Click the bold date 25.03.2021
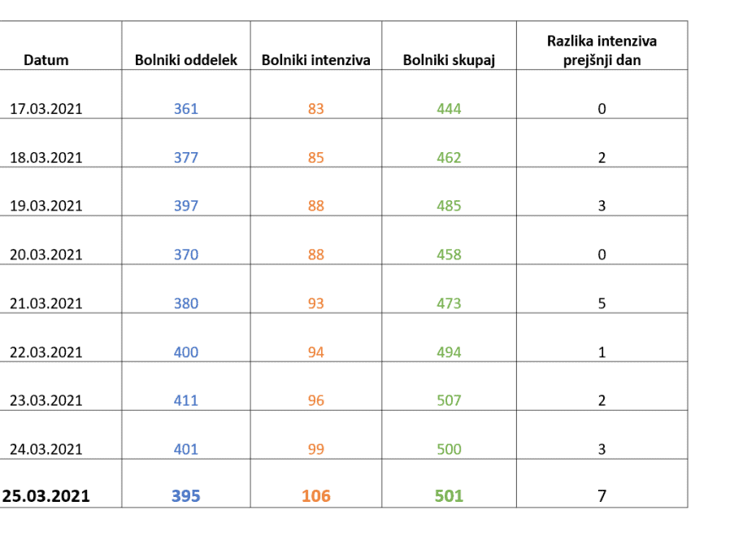Screen dimensions: 756x545 click(46, 496)
